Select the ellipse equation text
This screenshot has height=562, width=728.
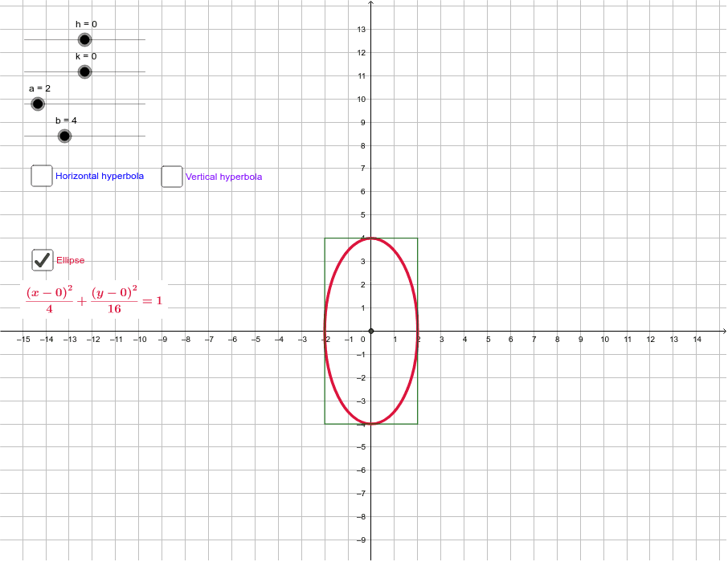coord(94,300)
